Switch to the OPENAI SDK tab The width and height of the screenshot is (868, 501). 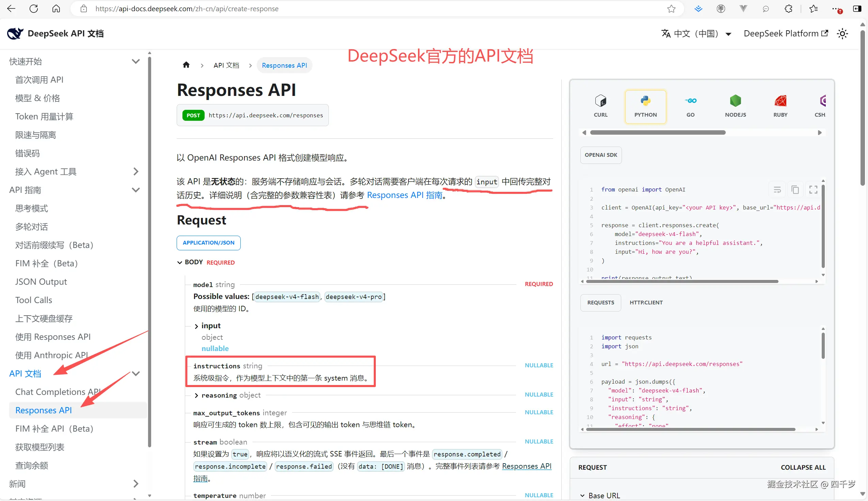pyautogui.click(x=601, y=155)
